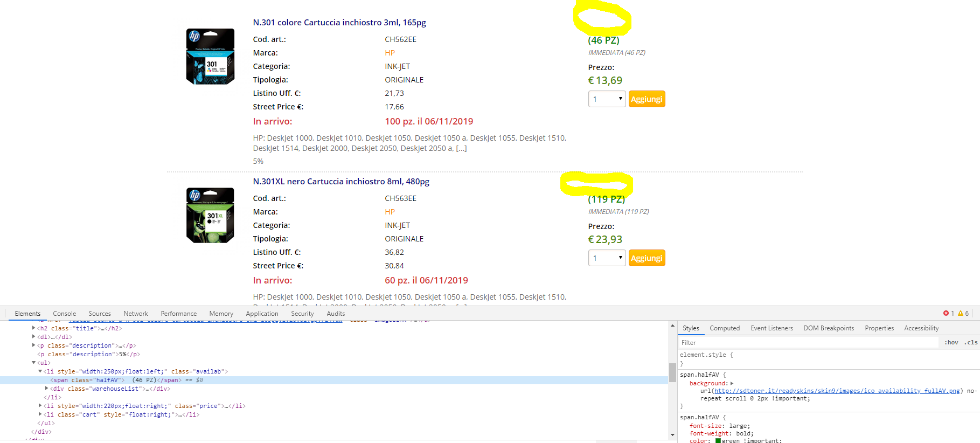Open the ico_availability_fullAV.png URL link

click(837, 391)
